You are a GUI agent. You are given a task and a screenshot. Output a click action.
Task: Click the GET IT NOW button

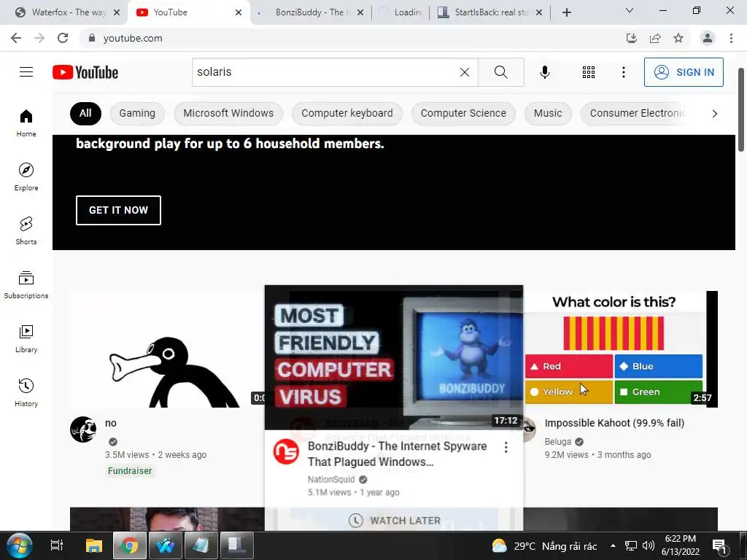118,210
